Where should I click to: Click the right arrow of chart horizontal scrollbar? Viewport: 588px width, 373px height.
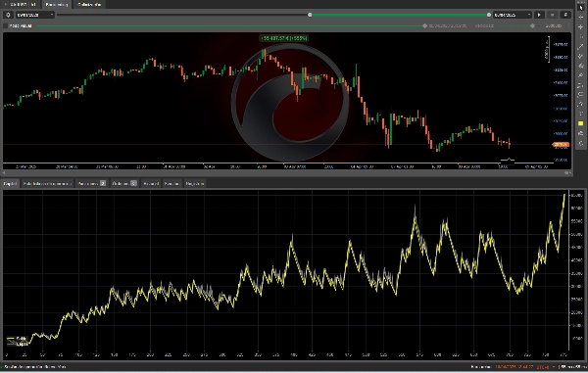pyautogui.click(x=570, y=173)
